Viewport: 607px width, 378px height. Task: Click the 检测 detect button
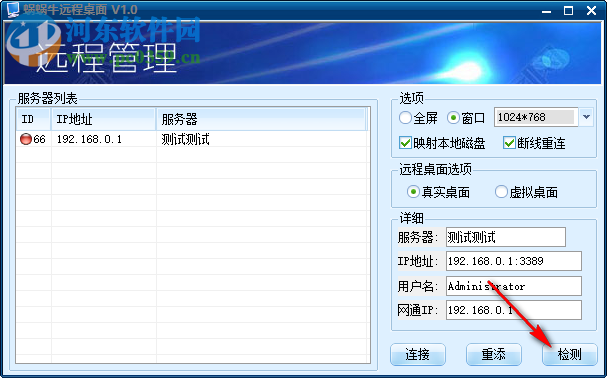569,354
